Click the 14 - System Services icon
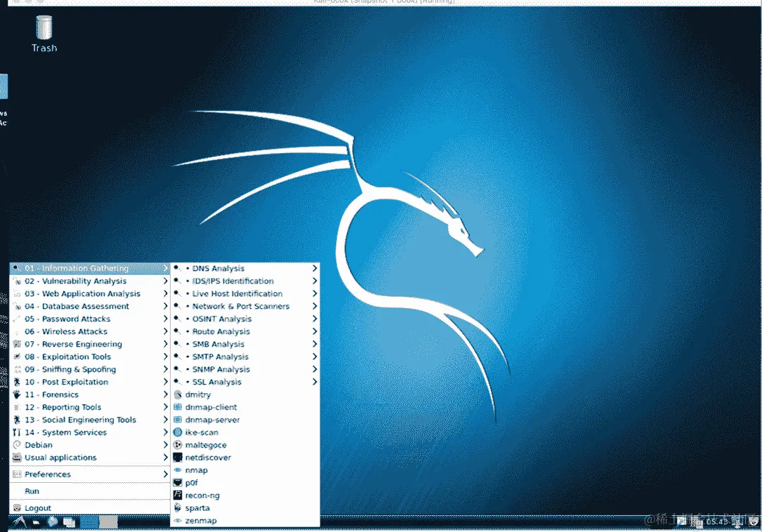 click(17, 432)
